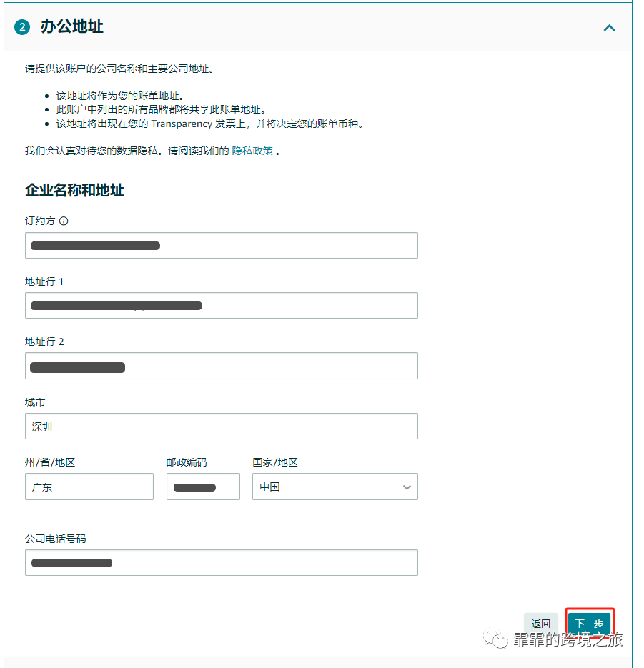Open the 订约方 info tooltip icon

64,221
